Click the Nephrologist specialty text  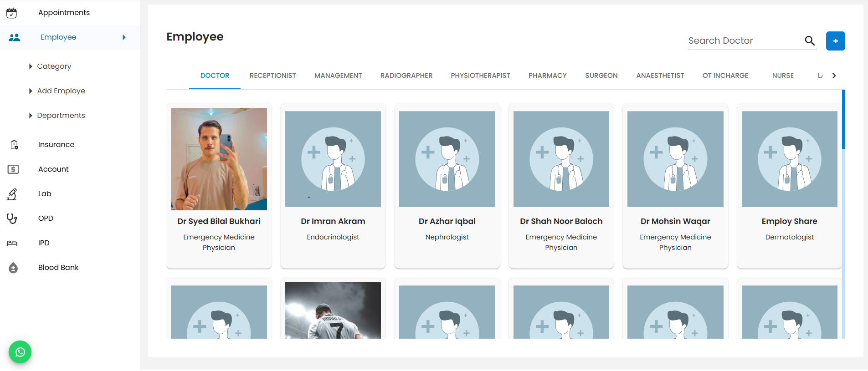pos(447,237)
